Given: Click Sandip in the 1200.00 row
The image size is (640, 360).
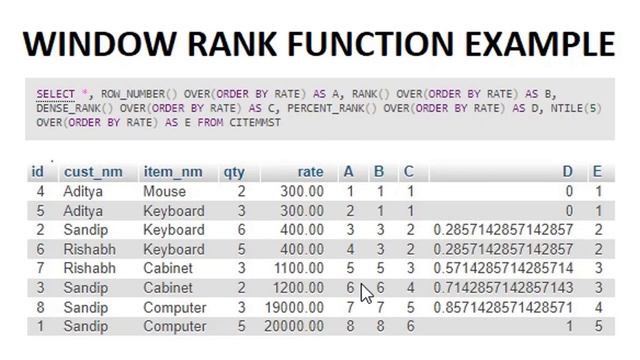Looking at the screenshot, I should pos(86,288).
